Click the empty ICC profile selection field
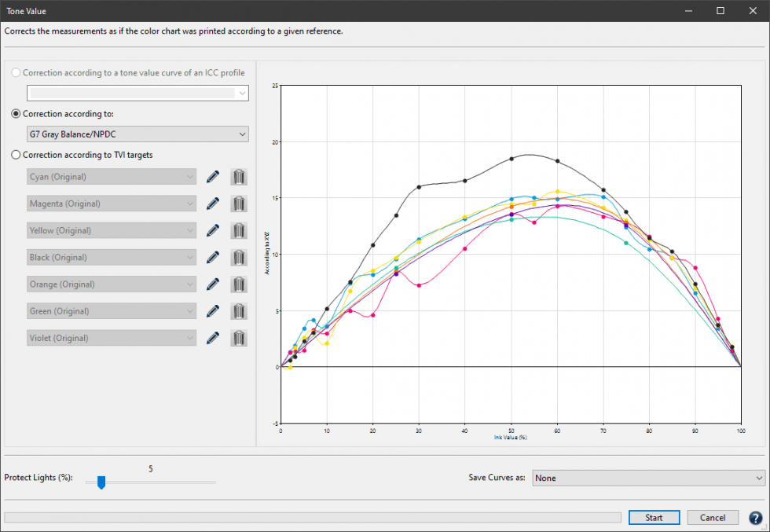 137,93
